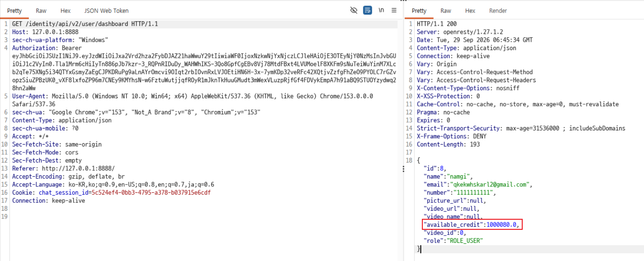Open the request panel hamburger options menu
Viewport: 644px width, 261px height.
tap(394, 10)
